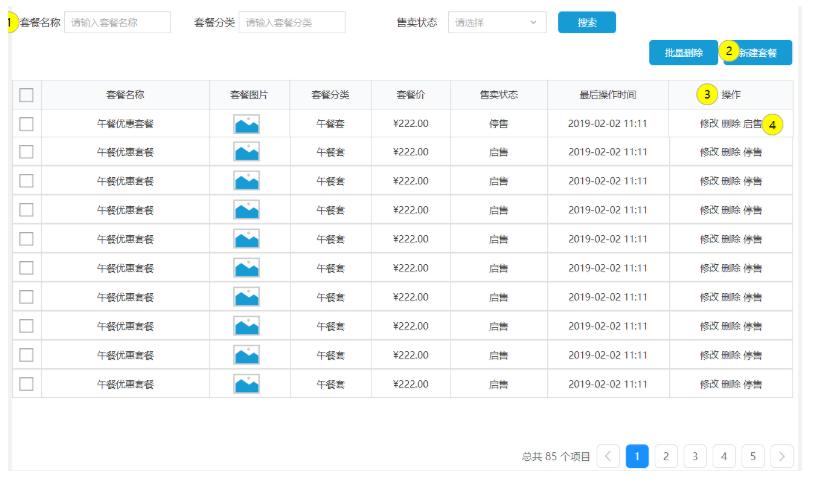This screenshot has height=479, width=830.
Task: Tick the select-all checkbox in table header
Action: click(x=26, y=95)
